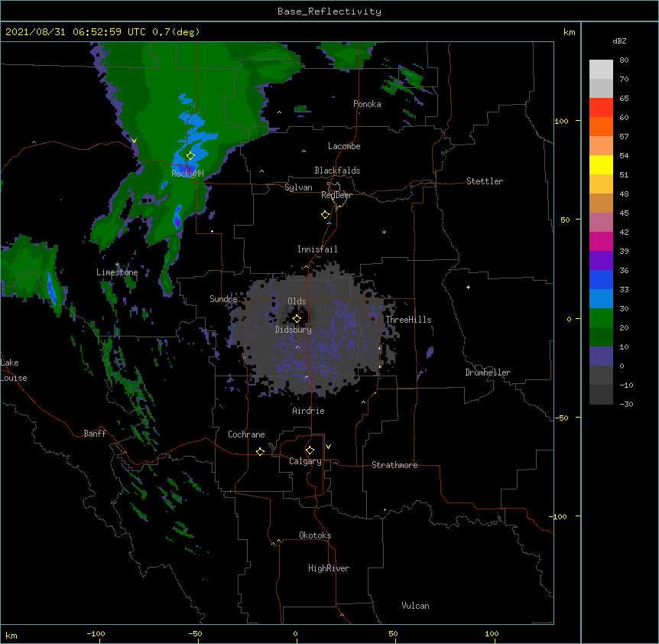Click the RedDeer city label
This screenshot has height=644, width=659.
click(x=336, y=195)
